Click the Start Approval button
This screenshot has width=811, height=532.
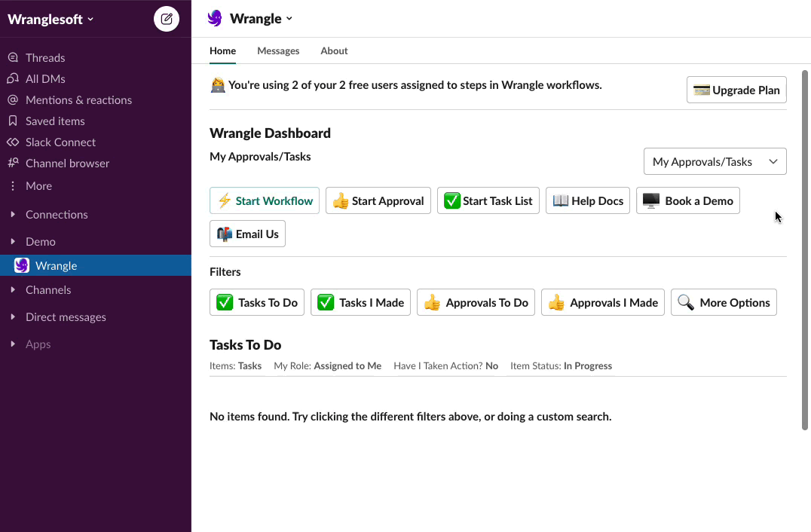point(378,200)
